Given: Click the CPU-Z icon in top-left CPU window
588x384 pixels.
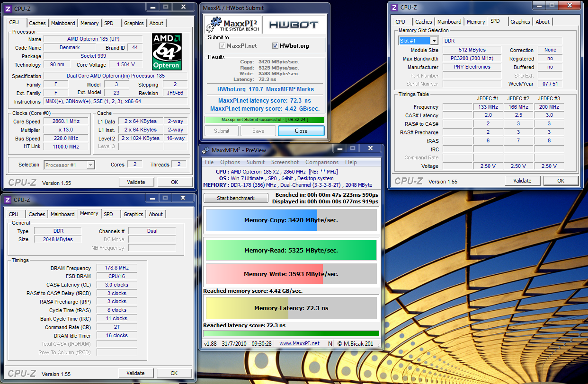Looking at the screenshot, I should (9, 8).
